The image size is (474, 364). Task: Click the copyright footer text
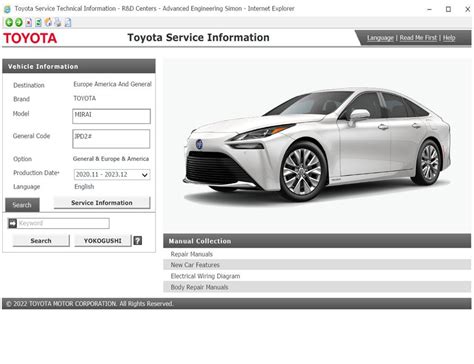[90, 304]
